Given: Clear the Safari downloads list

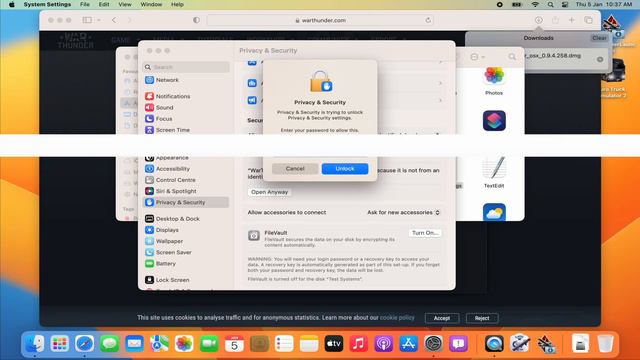Looking at the screenshot, I should click(x=599, y=38).
